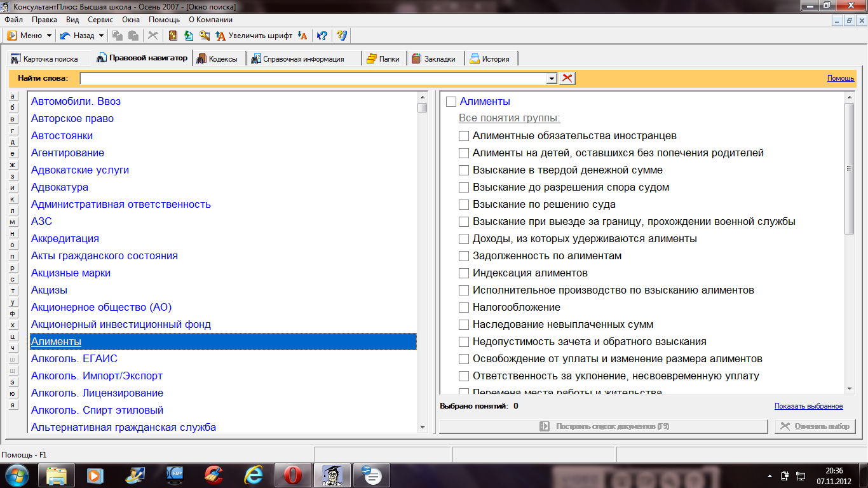Click the Помощь link at top right

[x=841, y=78]
